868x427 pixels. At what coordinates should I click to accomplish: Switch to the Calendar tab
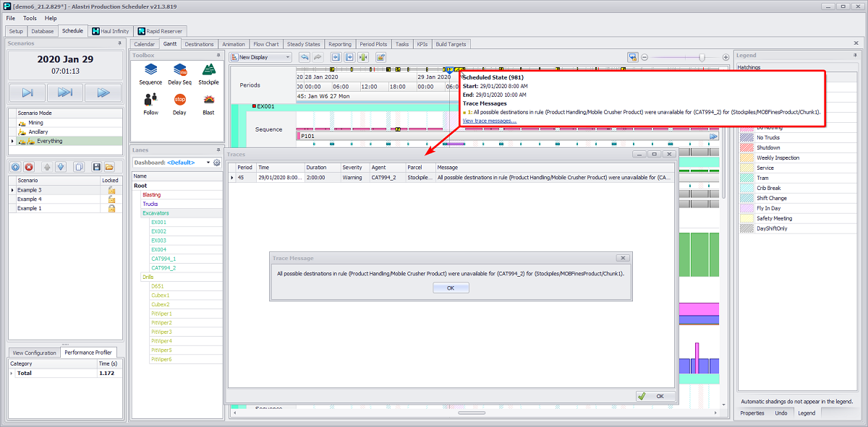[145, 44]
